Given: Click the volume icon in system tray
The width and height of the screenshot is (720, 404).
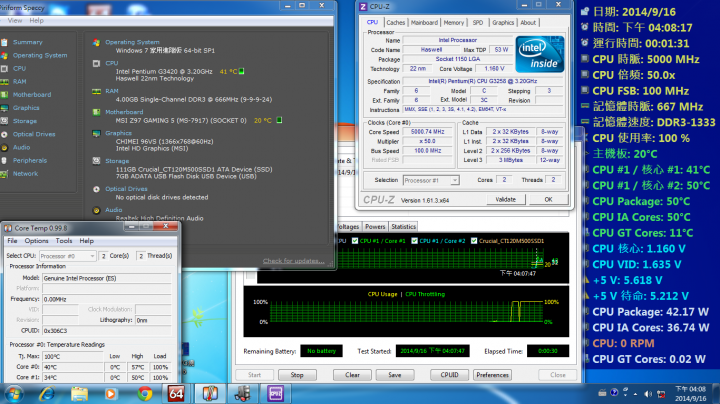Looking at the screenshot, I should point(647,394).
